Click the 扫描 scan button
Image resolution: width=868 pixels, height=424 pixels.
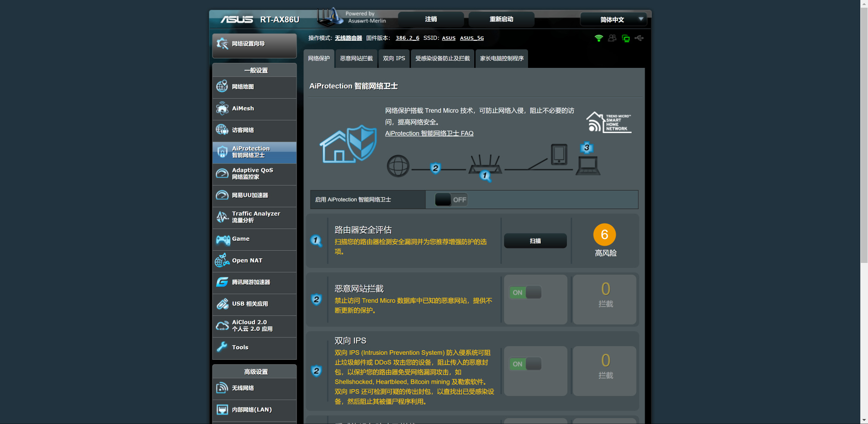(535, 241)
